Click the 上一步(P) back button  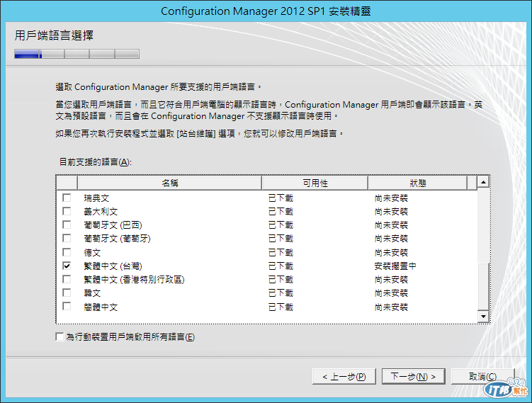click(x=344, y=377)
